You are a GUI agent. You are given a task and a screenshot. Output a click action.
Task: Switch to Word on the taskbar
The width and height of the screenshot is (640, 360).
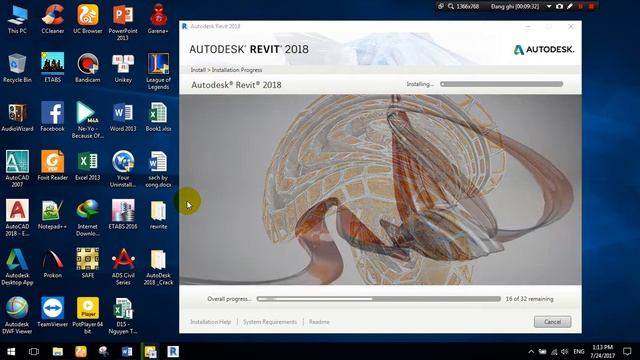[127, 351]
